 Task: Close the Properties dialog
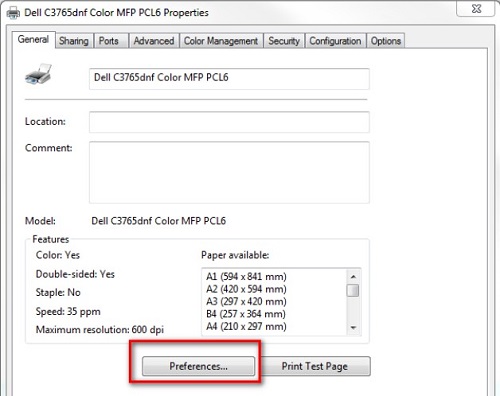click(x=476, y=8)
